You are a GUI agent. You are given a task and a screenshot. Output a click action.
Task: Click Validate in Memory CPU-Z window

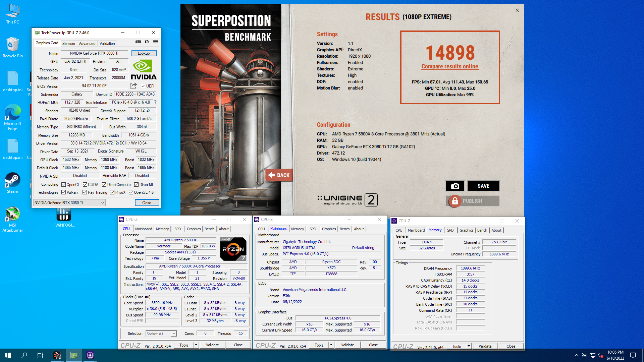tap(485, 346)
